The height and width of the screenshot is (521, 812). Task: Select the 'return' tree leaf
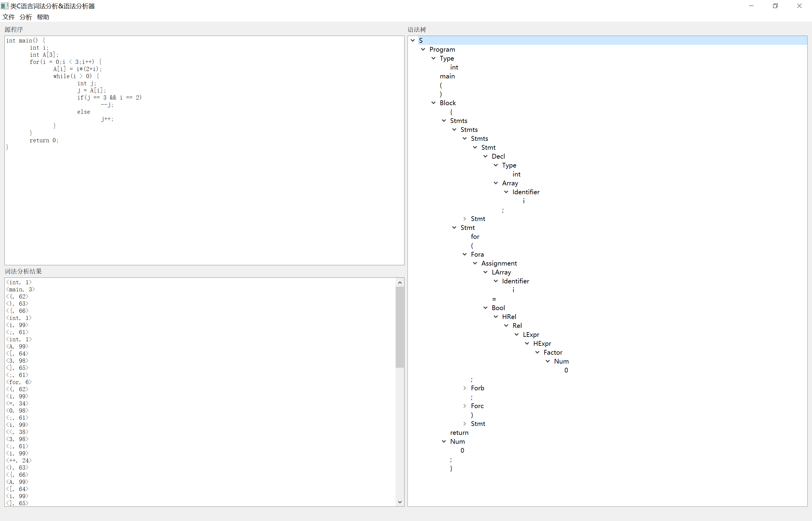coord(459,433)
